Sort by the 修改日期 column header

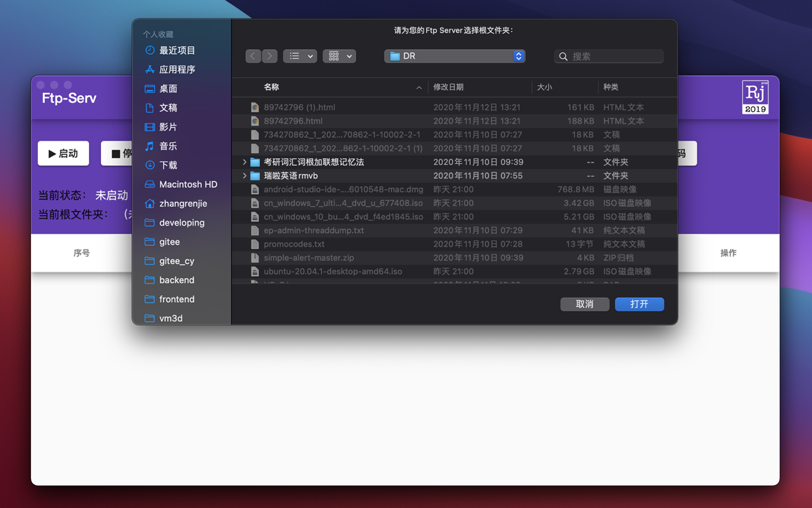[448, 87]
